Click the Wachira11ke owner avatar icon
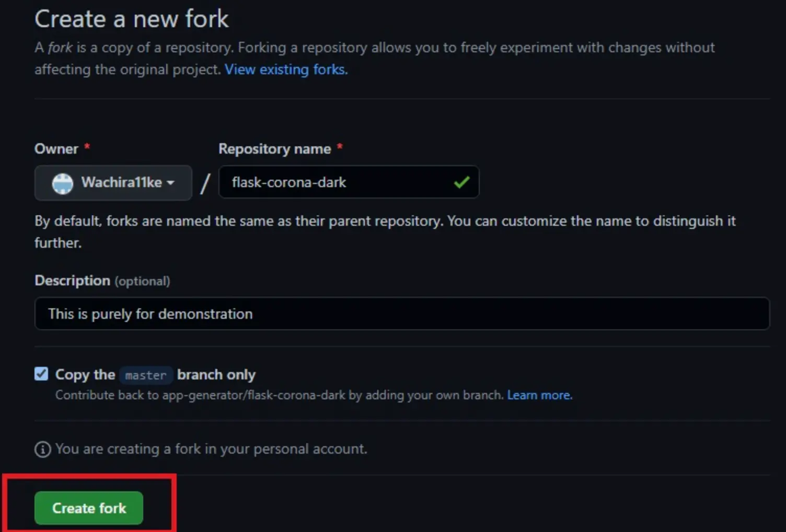The image size is (786, 532). coord(63,183)
